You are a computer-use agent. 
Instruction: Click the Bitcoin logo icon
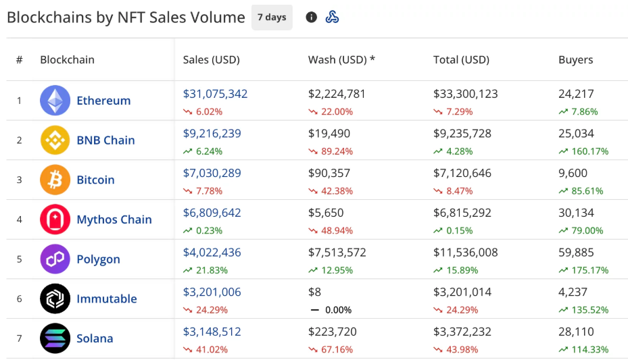[55, 180]
